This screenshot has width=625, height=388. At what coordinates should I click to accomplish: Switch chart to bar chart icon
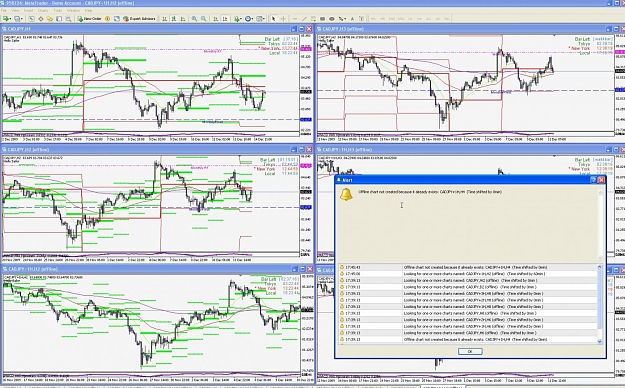[x=164, y=19]
